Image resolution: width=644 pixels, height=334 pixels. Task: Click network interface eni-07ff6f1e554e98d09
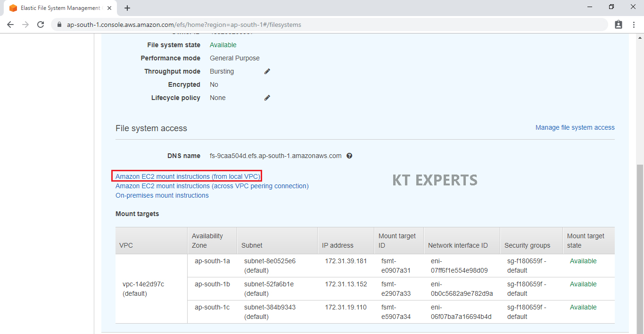(459, 266)
